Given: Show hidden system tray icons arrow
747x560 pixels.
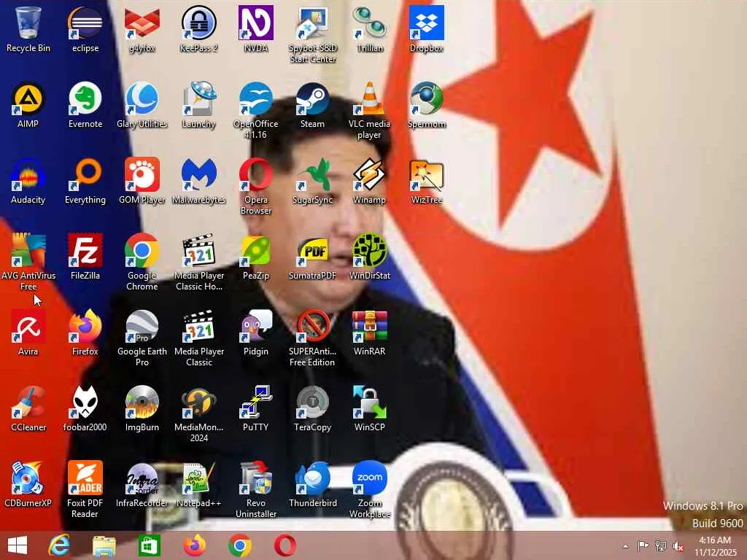Looking at the screenshot, I should [x=625, y=546].
